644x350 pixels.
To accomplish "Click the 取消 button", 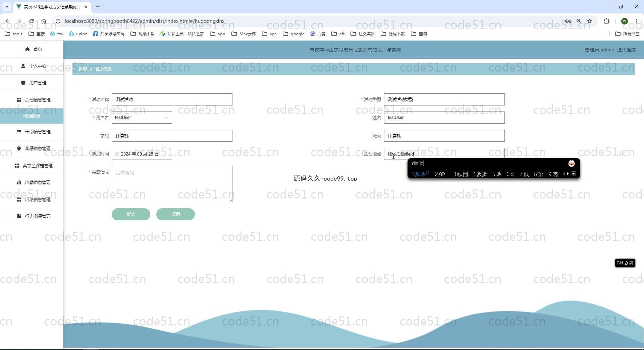I will tap(175, 214).
